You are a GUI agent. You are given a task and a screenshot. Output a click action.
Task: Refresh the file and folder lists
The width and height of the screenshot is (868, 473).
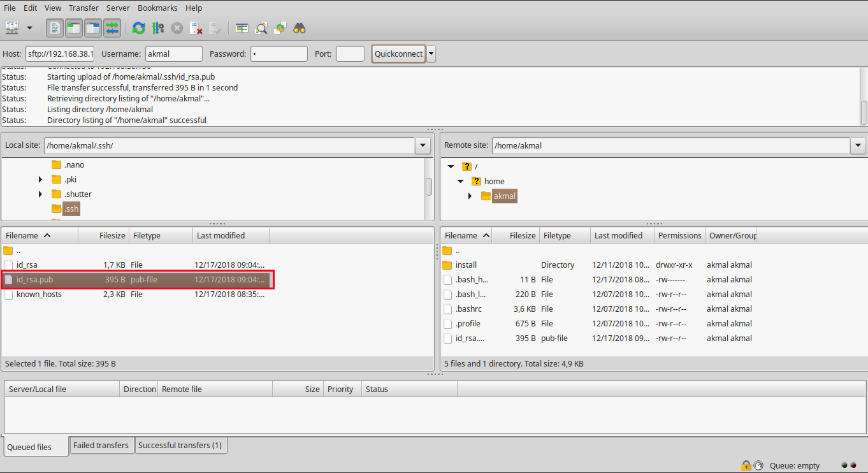click(x=138, y=28)
